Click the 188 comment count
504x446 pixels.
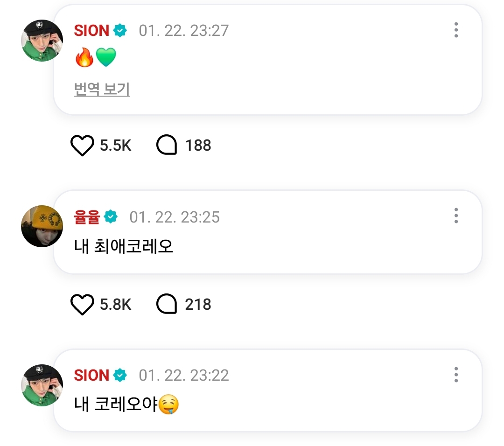[x=198, y=146]
